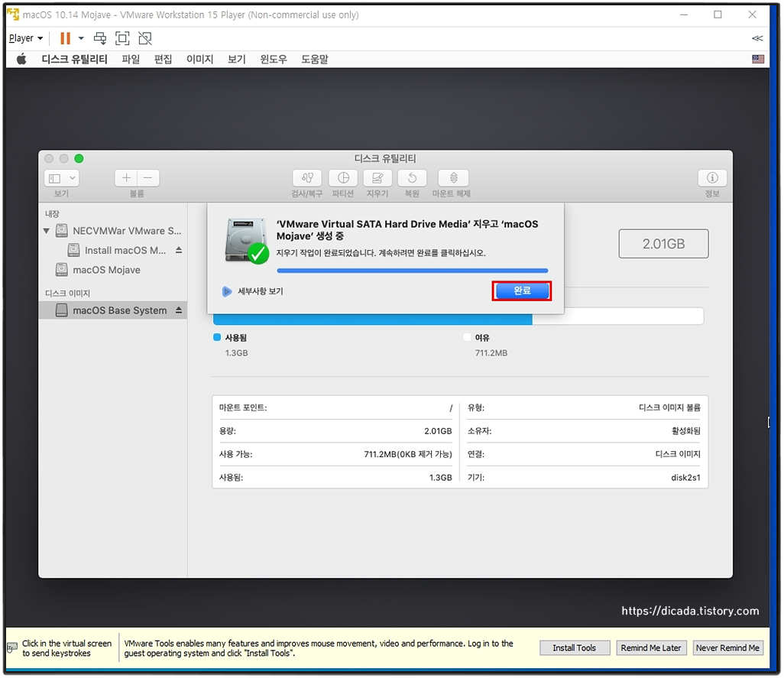Image resolution: width=784 pixels, height=678 pixels.
Task: Click Send Ctrl+Alt+Del icon
Action: (100, 38)
